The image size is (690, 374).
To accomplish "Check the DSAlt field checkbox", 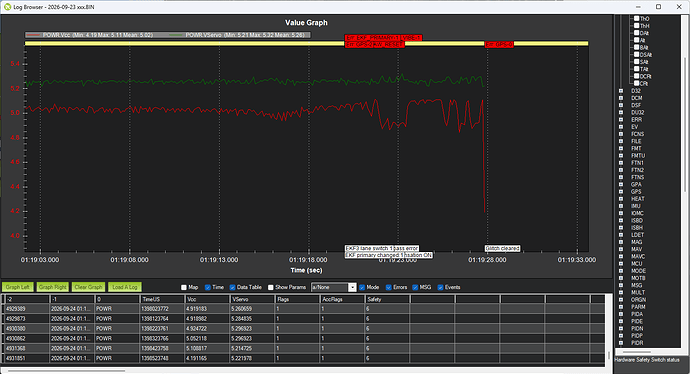I will click(x=636, y=55).
